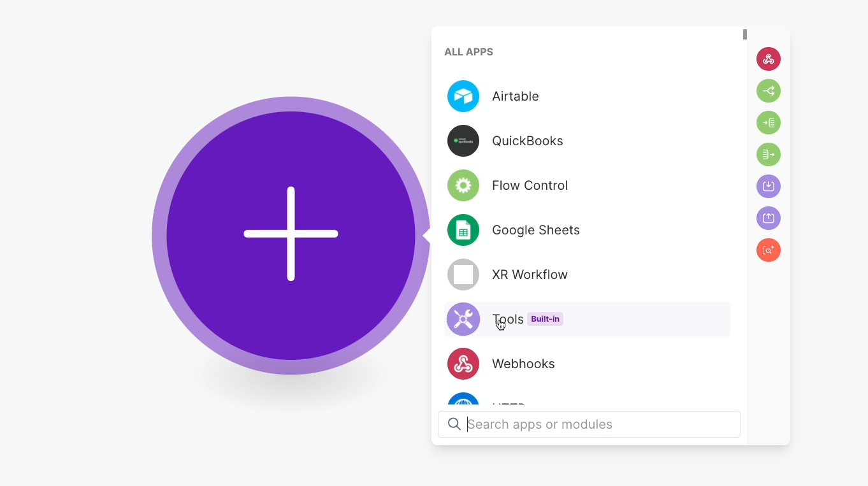Click the app list scrollbar thumb
The width and height of the screenshot is (868, 486).
point(745,34)
